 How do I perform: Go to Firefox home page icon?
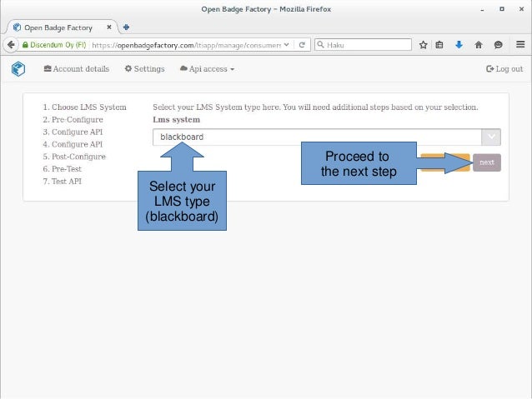(x=479, y=45)
